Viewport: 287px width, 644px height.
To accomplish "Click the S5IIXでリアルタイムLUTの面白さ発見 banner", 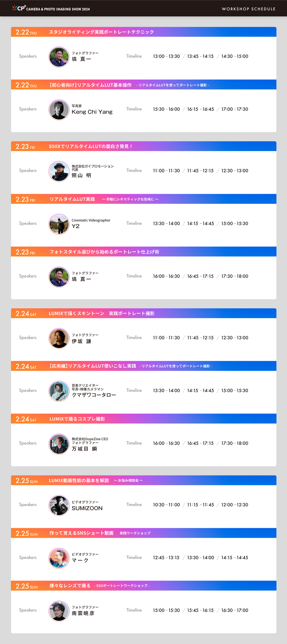I will (x=90, y=146).
